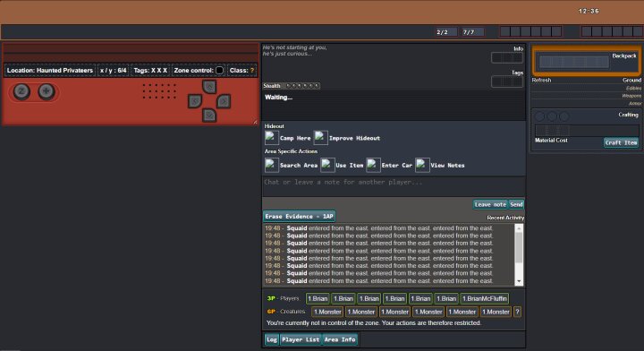Click the x / y : 6/4 coordinates
This screenshot has height=351, width=644.
tap(113, 71)
